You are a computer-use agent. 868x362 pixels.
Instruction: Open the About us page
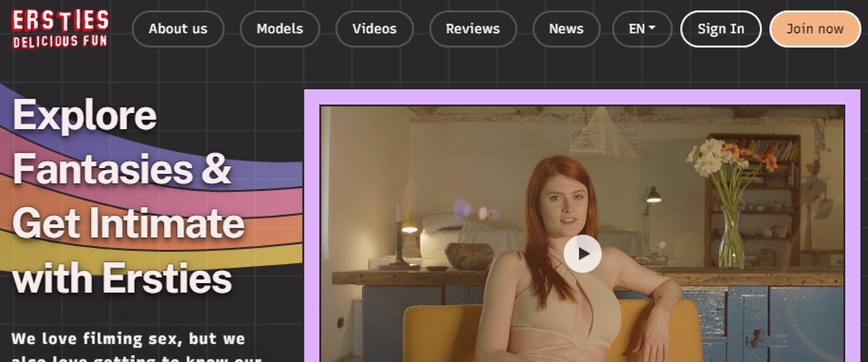click(x=178, y=29)
